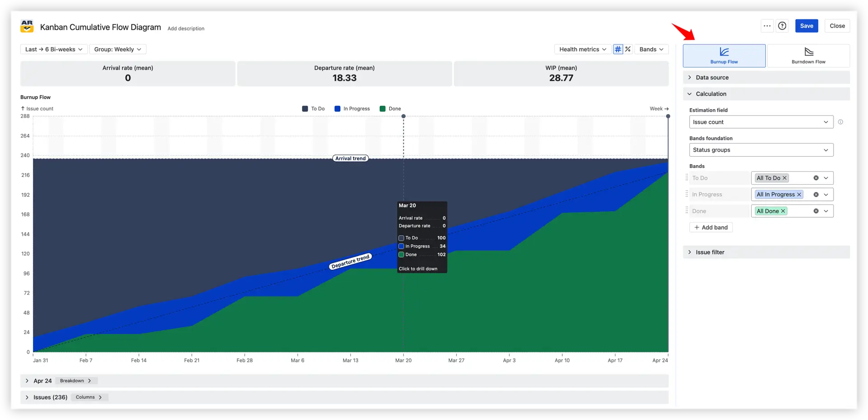Open the Breakdown selector
The width and height of the screenshot is (868, 420).
click(76, 381)
